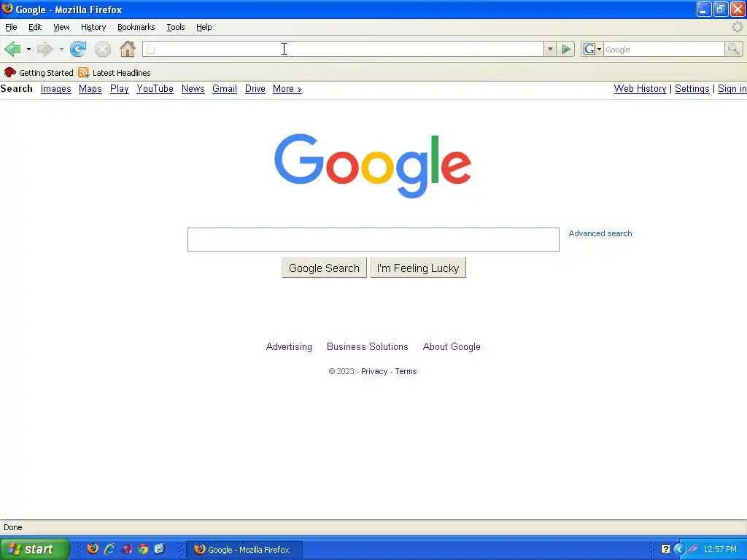Click the Google Search button
This screenshot has height=560, width=747.
click(x=324, y=268)
